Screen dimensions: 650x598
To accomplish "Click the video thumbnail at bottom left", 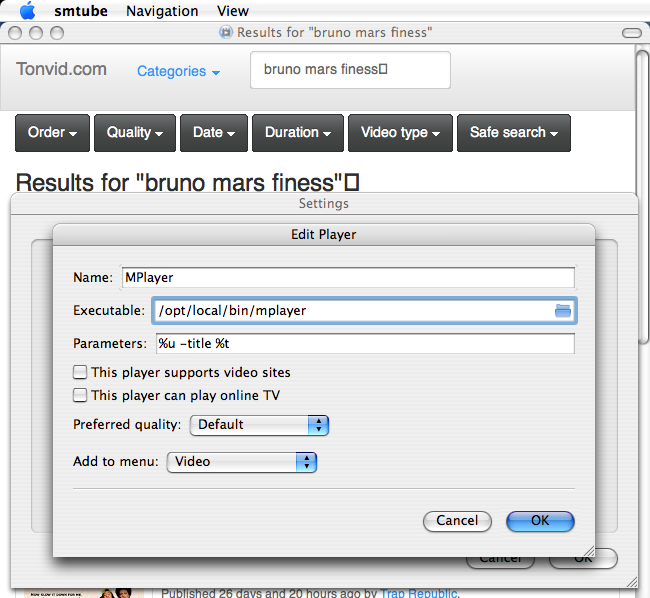I will coord(84,593).
